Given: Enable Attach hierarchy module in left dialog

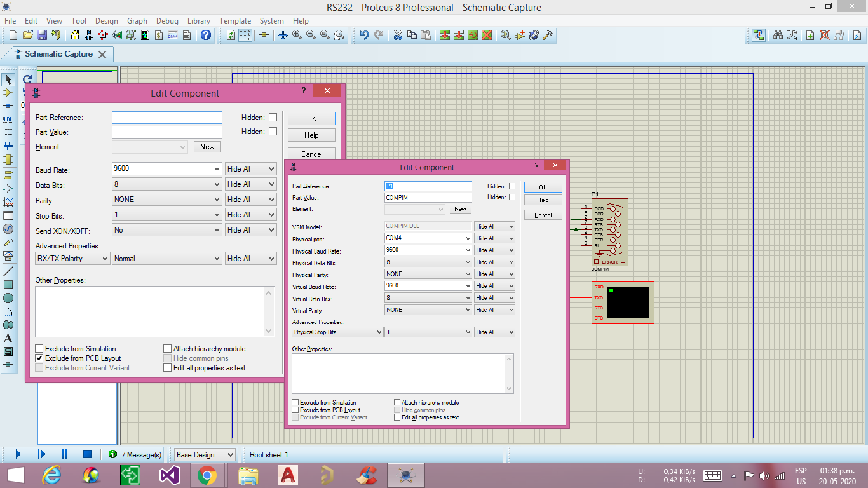Looking at the screenshot, I should pyautogui.click(x=168, y=349).
